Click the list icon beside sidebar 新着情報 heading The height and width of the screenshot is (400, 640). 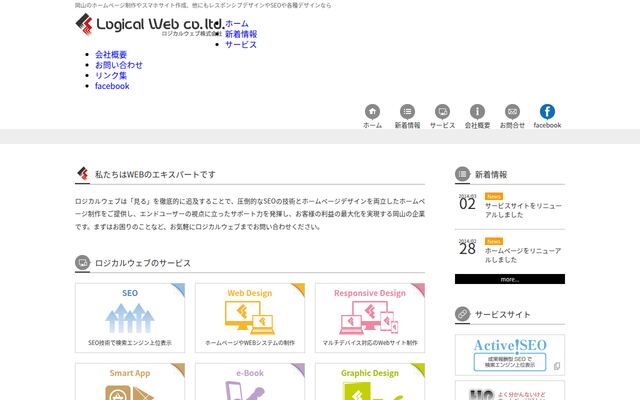tap(462, 174)
